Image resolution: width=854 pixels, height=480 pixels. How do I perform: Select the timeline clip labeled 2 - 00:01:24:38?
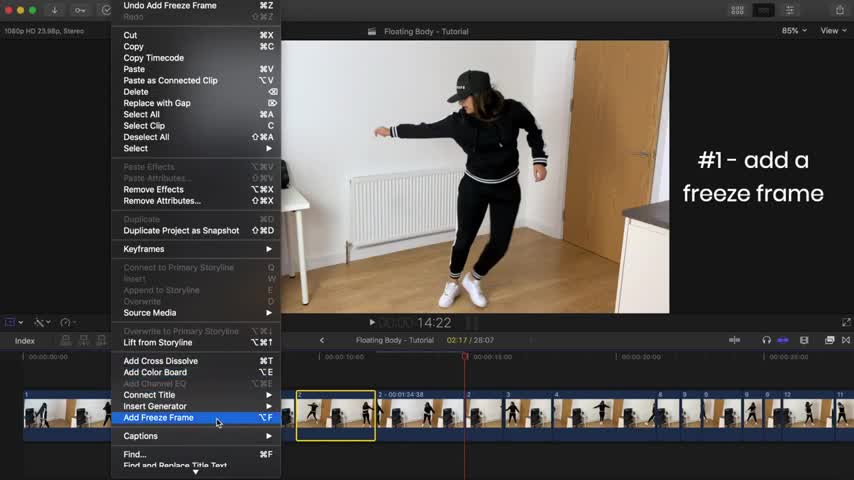[420, 415]
